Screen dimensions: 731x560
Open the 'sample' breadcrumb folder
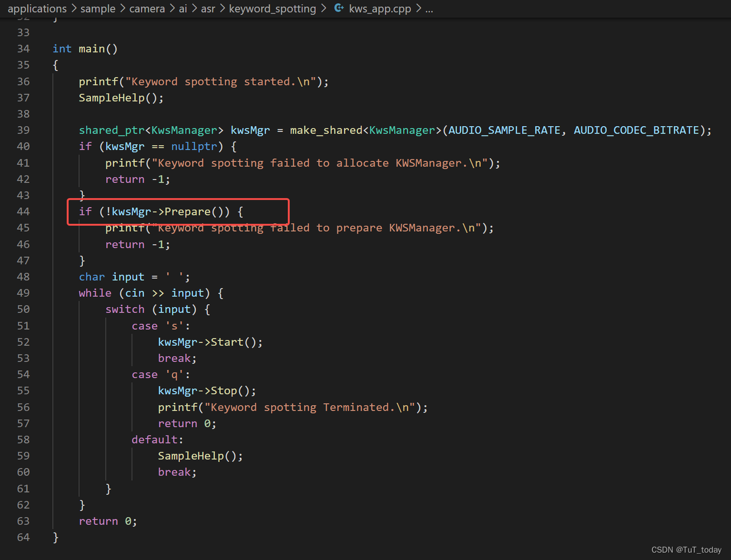coord(98,9)
